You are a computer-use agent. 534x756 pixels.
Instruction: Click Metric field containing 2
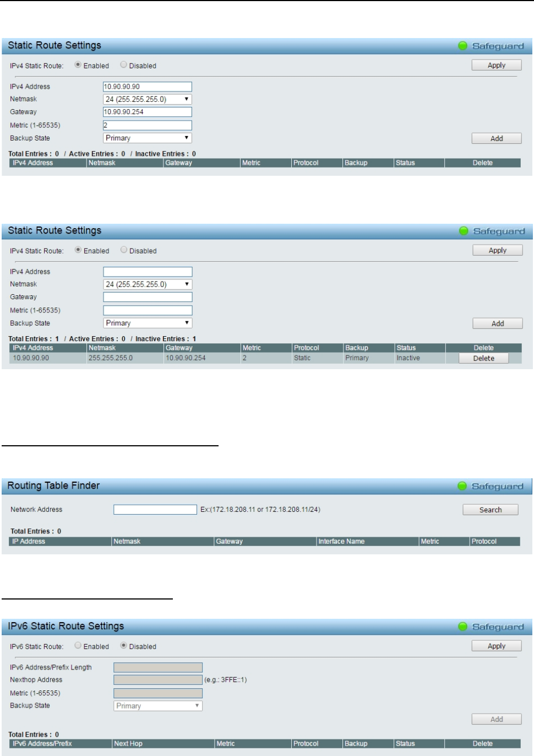click(x=148, y=125)
